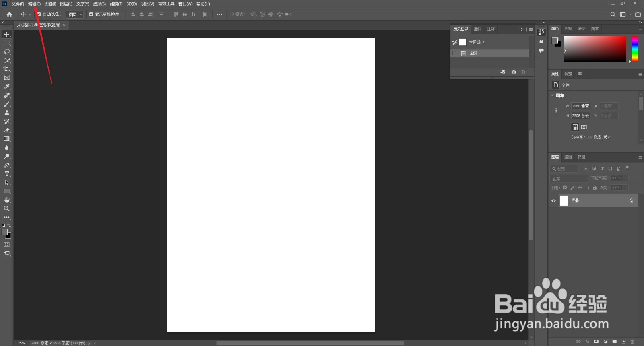Go to the Home screen icon
The height and width of the screenshot is (346, 644).
click(9, 14)
